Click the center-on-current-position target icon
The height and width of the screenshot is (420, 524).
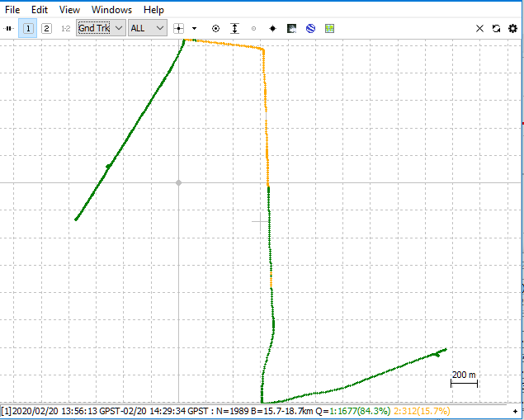point(216,28)
